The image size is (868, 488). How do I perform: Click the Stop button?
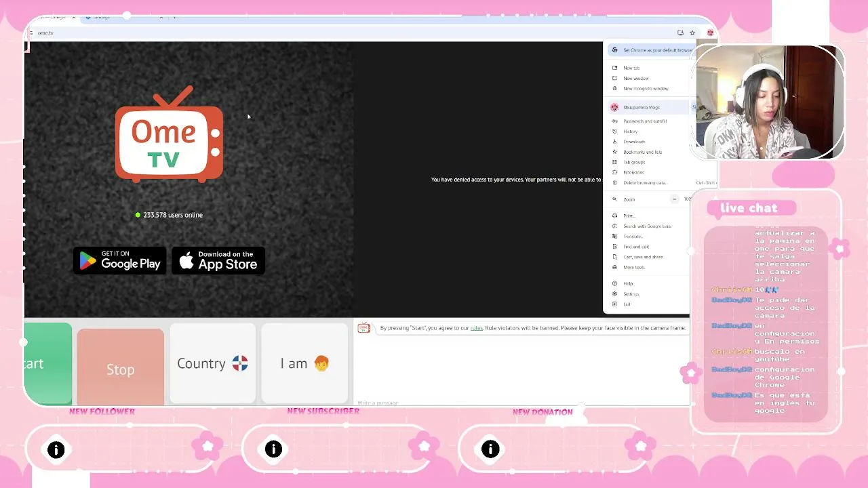[120, 367]
